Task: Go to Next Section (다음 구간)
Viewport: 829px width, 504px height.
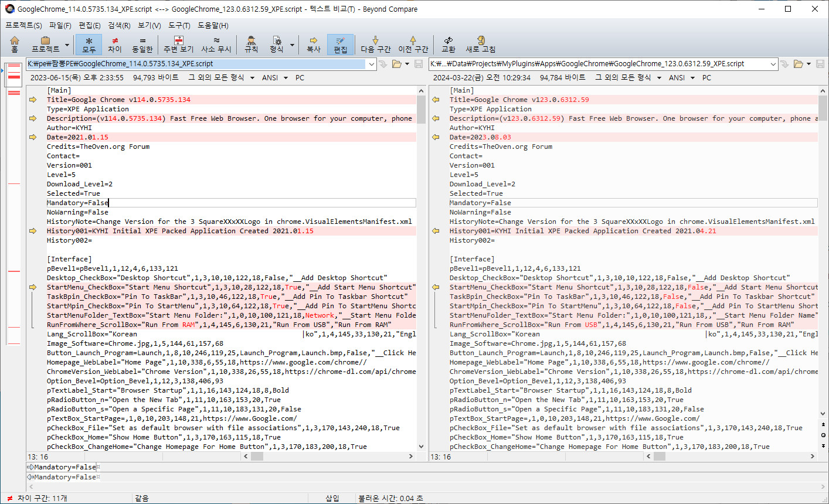Action: tap(375, 44)
